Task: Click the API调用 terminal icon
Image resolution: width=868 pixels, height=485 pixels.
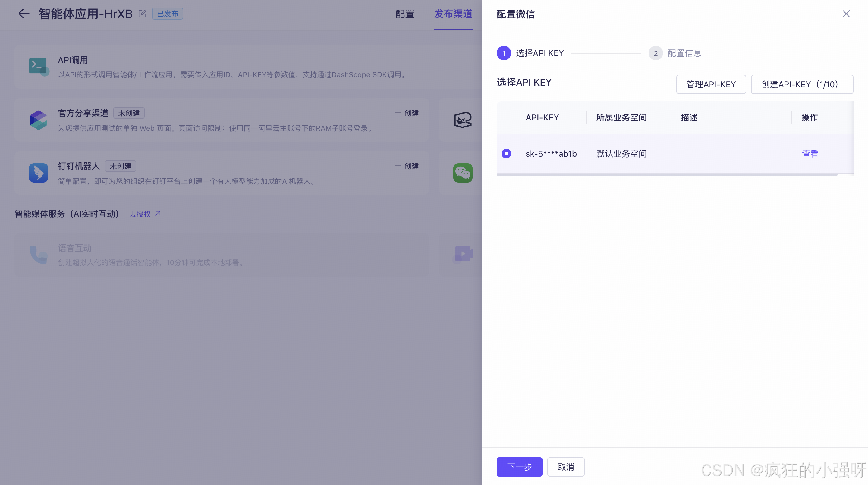Action: 38,66
